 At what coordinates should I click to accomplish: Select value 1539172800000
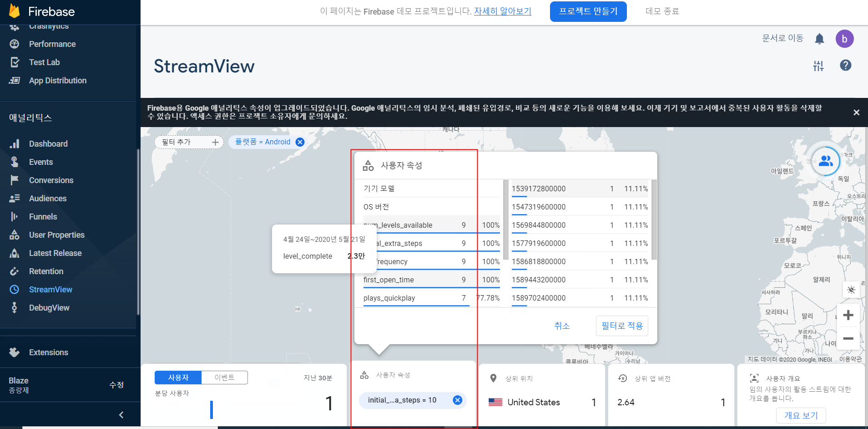pyautogui.click(x=580, y=189)
